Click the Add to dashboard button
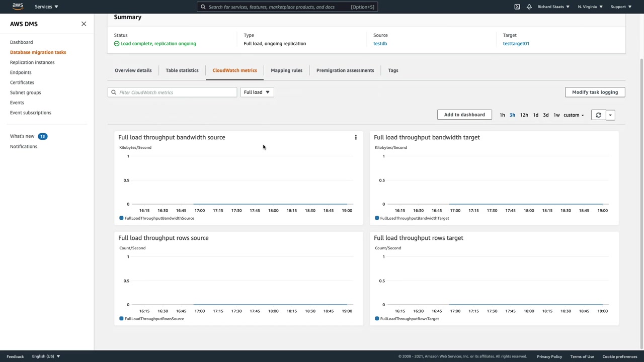 pyautogui.click(x=464, y=115)
